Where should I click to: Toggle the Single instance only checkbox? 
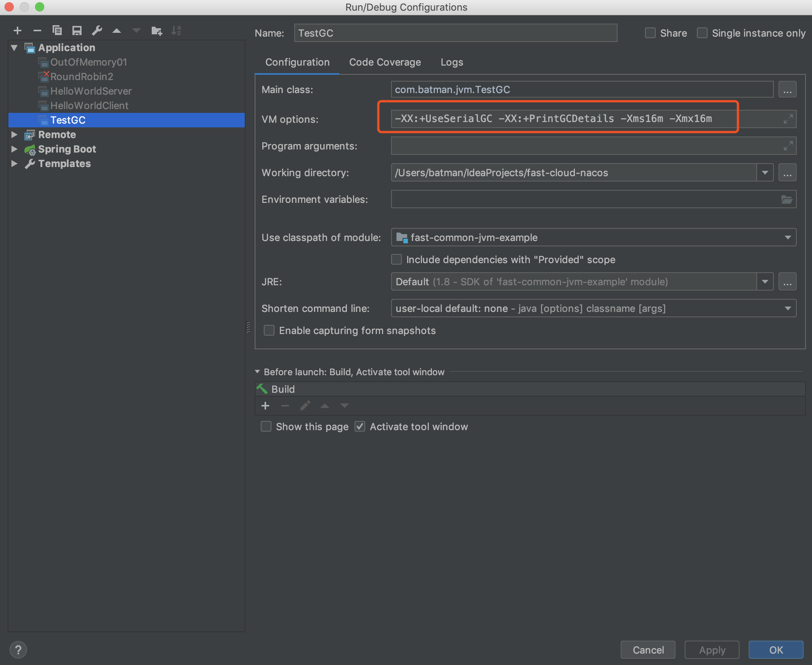tap(702, 33)
